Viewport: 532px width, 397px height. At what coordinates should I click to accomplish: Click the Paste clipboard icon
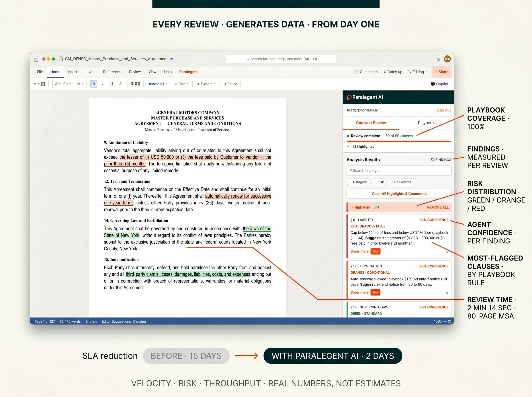click(x=43, y=84)
